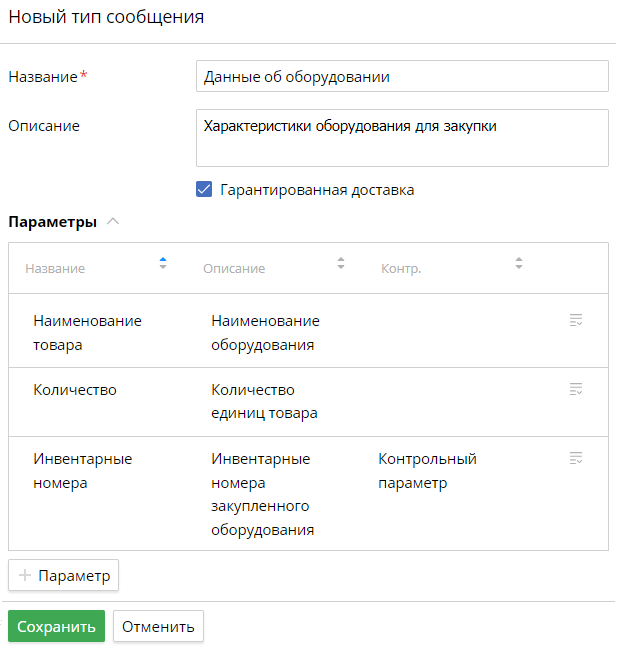Select Инвентарные номера закупленного оборудования cell
The height and width of the screenshot is (650, 617).
point(262,494)
